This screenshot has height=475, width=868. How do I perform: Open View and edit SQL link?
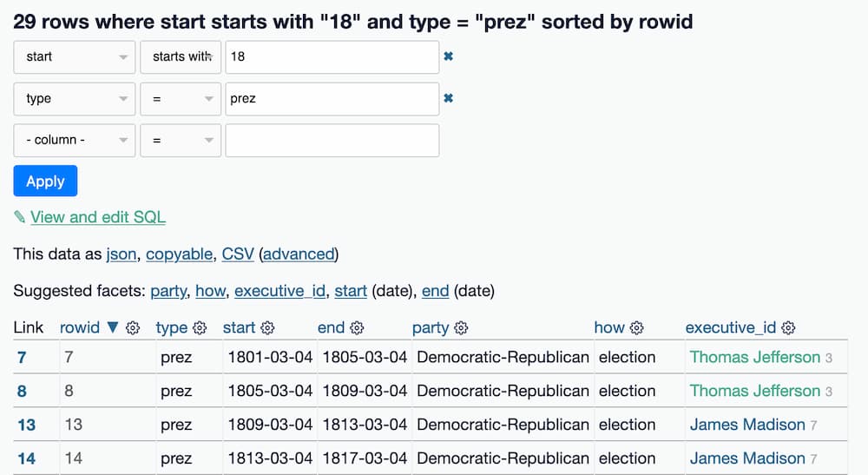[x=97, y=217]
